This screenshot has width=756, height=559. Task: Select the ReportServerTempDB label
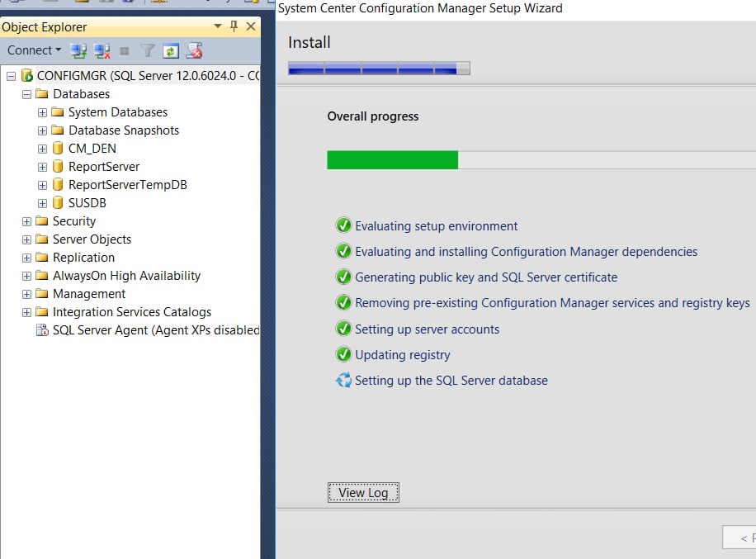(x=127, y=185)
